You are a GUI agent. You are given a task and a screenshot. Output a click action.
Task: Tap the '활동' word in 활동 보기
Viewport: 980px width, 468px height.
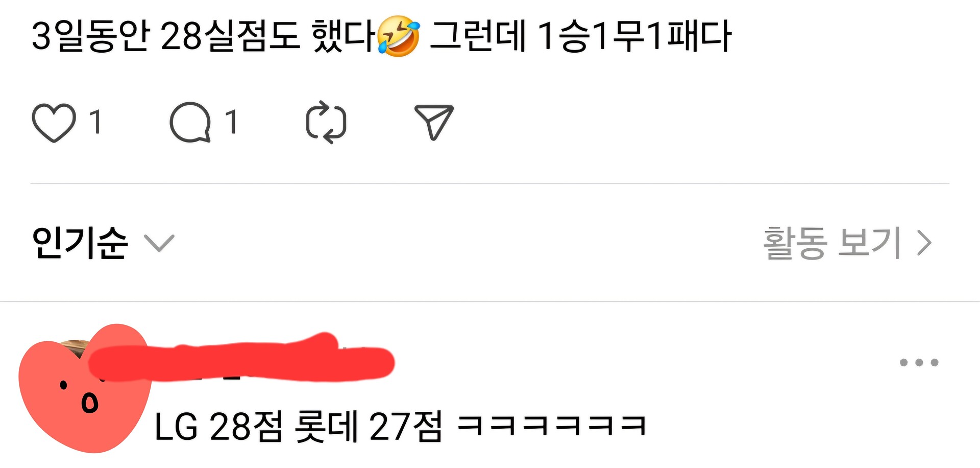point(795,243)
